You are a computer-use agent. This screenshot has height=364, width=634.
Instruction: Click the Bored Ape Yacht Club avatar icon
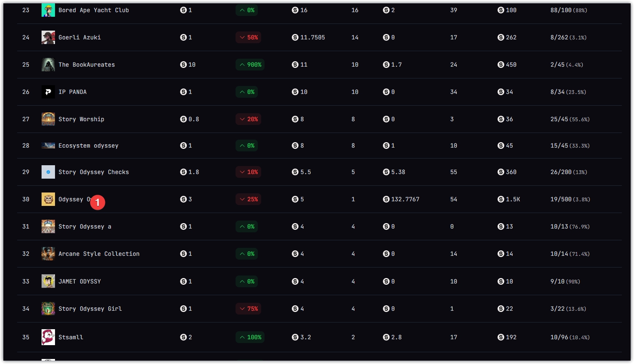point(48,10)
